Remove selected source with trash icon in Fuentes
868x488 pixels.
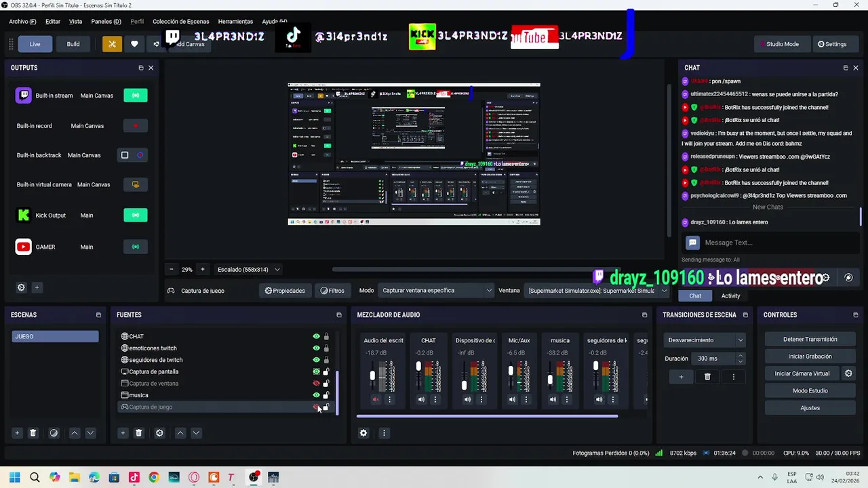coord(138,433)
